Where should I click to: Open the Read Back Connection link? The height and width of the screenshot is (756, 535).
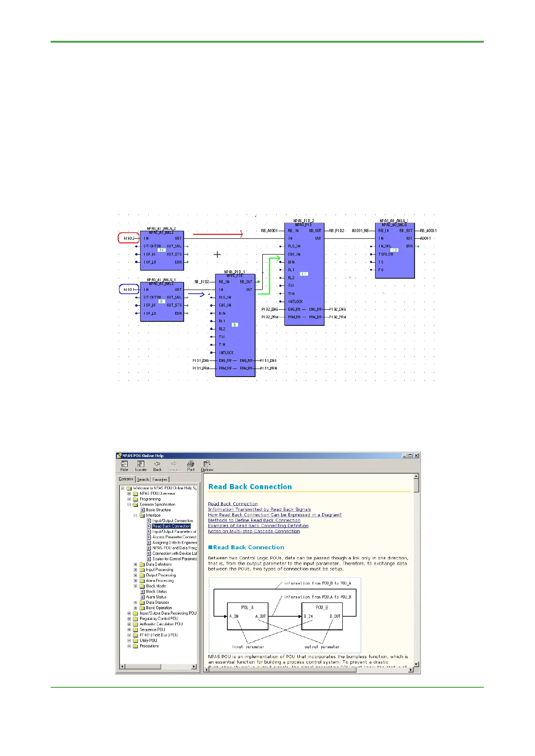(233, 504)
